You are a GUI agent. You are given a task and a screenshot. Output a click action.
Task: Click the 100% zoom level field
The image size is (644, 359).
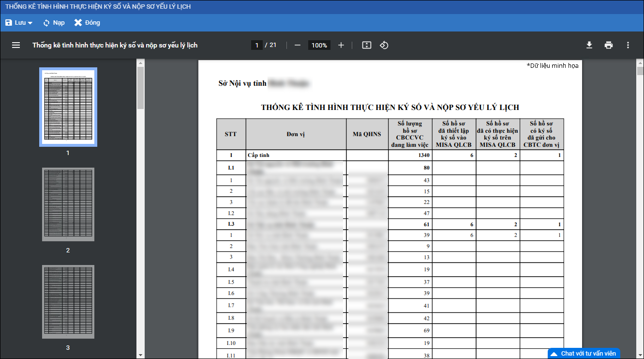coord(319,45)
